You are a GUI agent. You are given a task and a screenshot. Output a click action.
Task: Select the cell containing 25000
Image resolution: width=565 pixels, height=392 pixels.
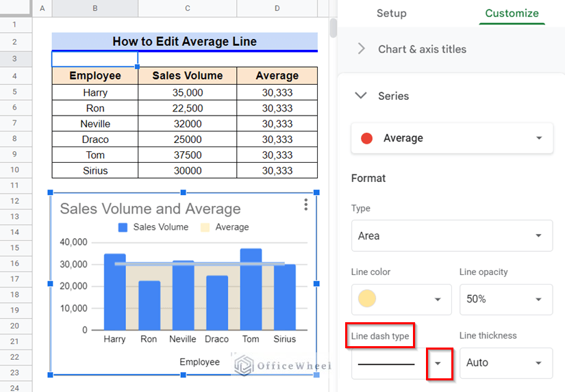click(188, 140)
